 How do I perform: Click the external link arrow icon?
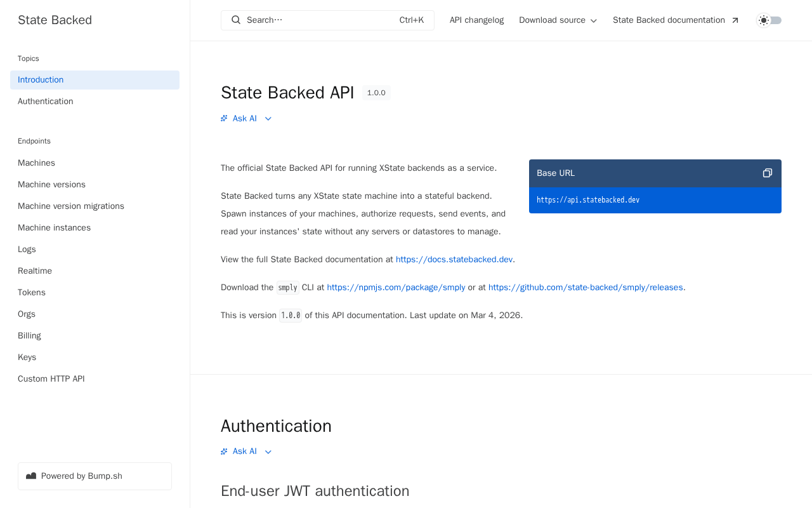tap(735, 20)
